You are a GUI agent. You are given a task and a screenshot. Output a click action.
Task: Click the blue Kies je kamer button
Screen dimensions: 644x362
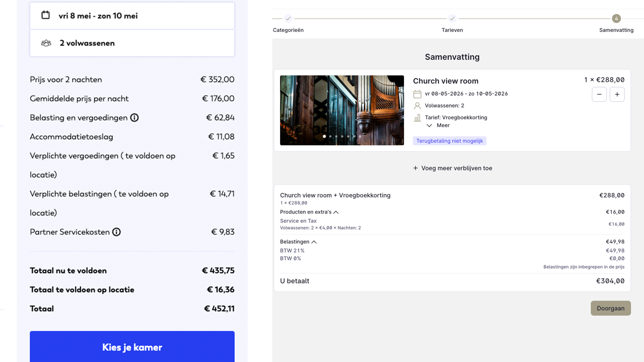132,347
